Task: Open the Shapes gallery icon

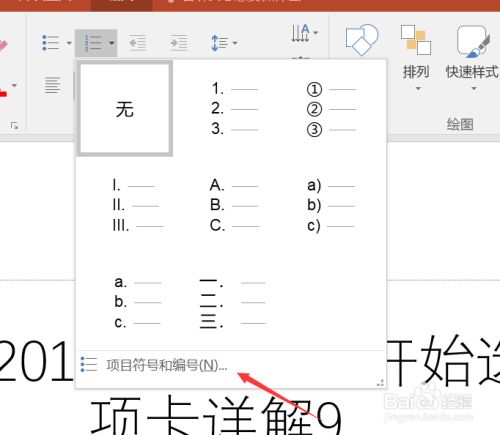Action: tap(362, 40)
